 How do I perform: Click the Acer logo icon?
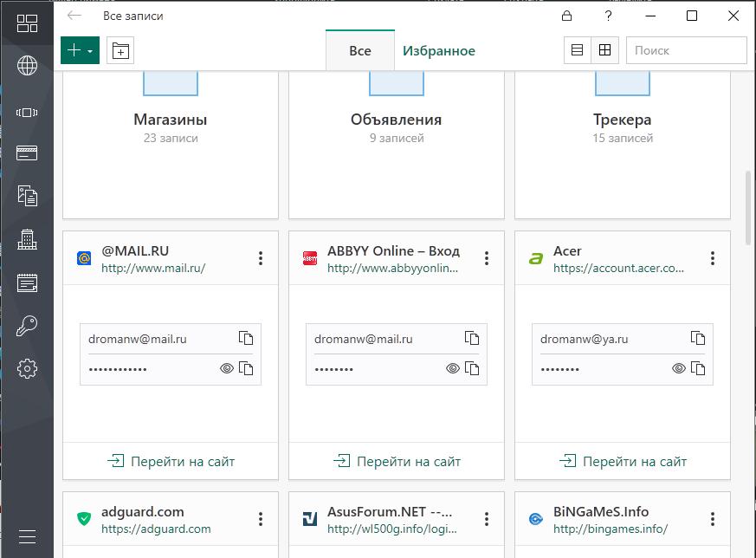pyautogui.click(x=536, y=259)
